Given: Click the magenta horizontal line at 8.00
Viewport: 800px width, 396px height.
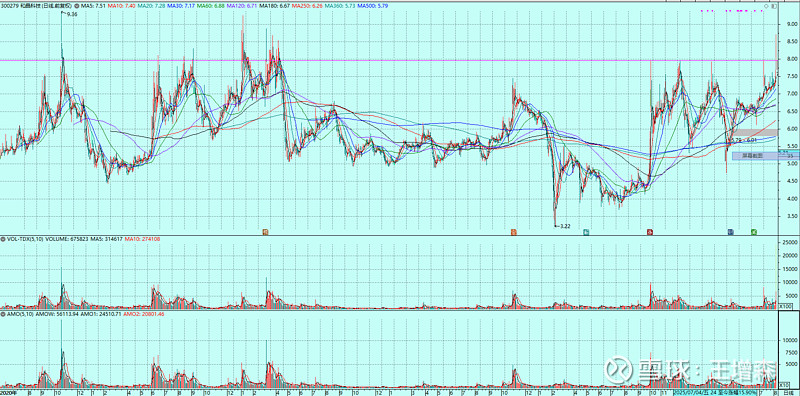Looking at the screenshot, I should pyautogui.click(x=388, y=60).
